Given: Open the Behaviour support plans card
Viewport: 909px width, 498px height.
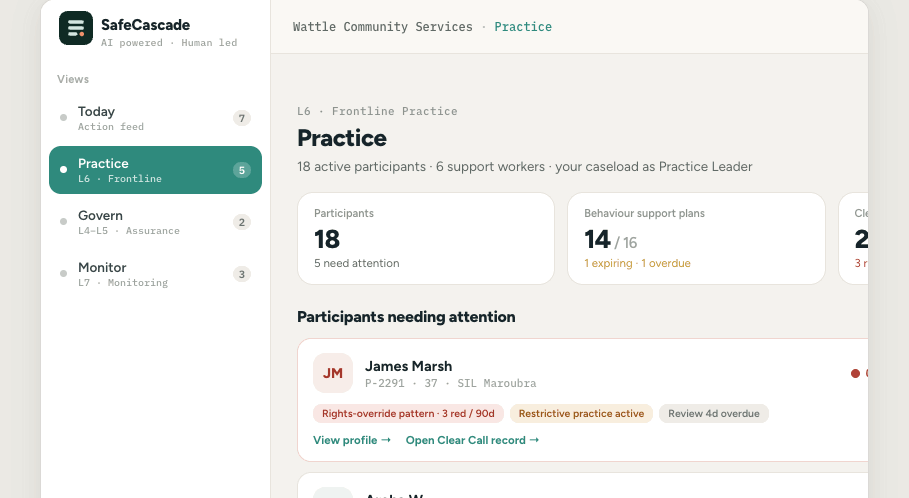Looking at the screenshot, I should tap(696, 238).
